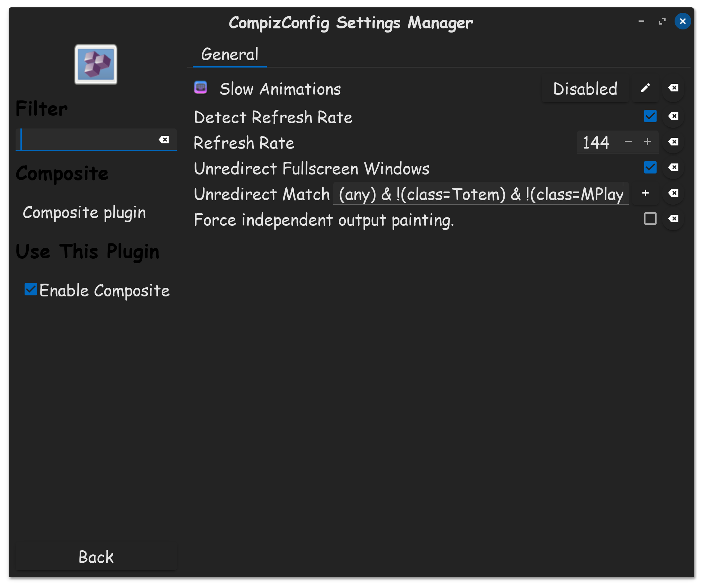Toggle Detect Refresh Rate checkbox
The height and width of the screenshot is (588, 704).
click(x=650, y=116)
